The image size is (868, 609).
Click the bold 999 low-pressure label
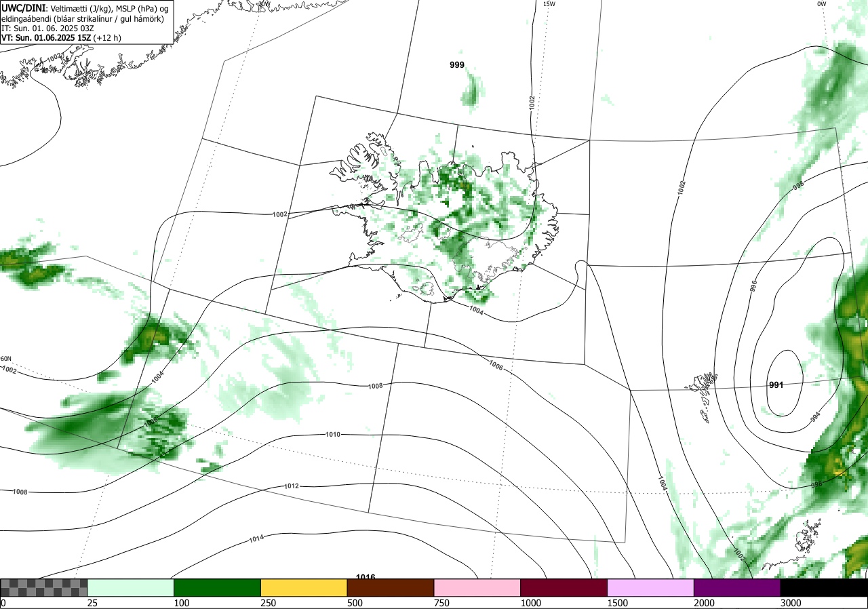coord(458,65)
